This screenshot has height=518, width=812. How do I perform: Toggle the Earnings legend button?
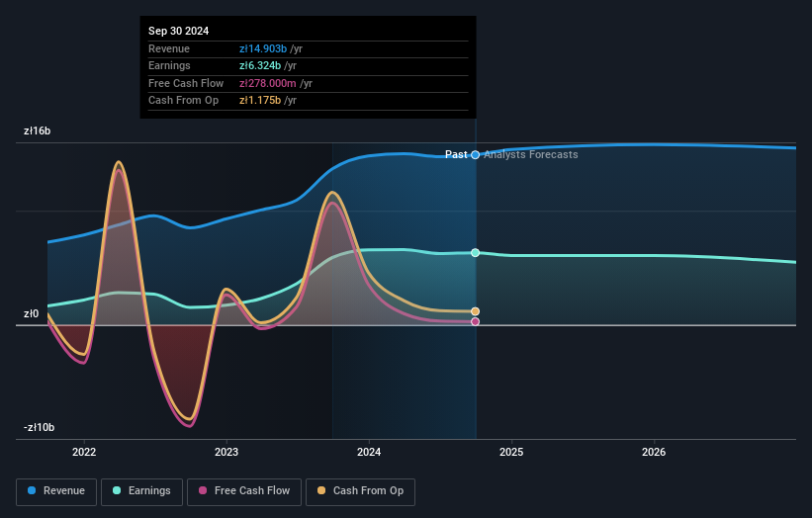141,491
